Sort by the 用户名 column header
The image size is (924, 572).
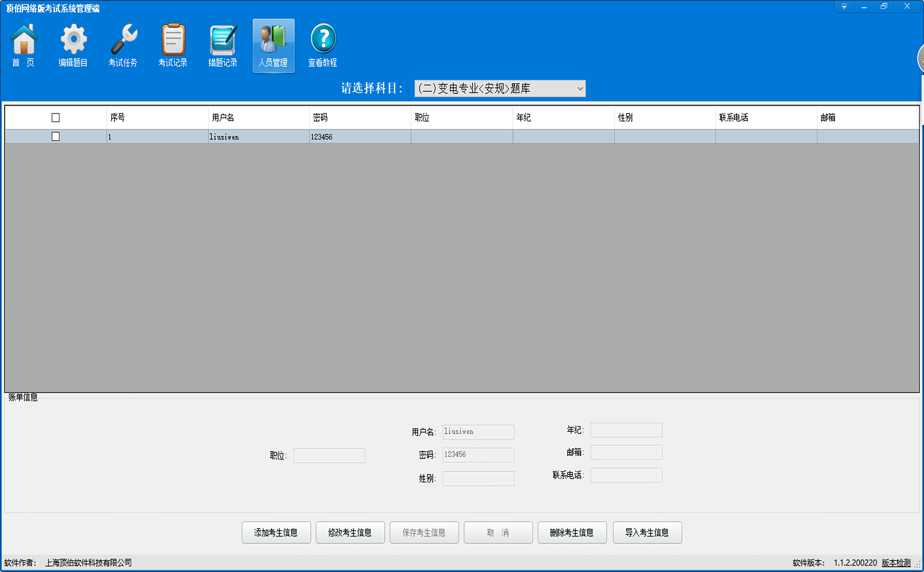(223, 118)
